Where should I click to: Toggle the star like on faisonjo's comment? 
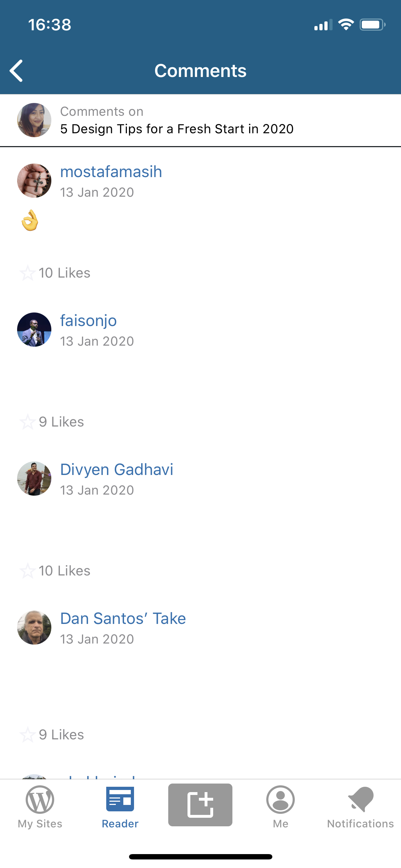click(27, 422)
